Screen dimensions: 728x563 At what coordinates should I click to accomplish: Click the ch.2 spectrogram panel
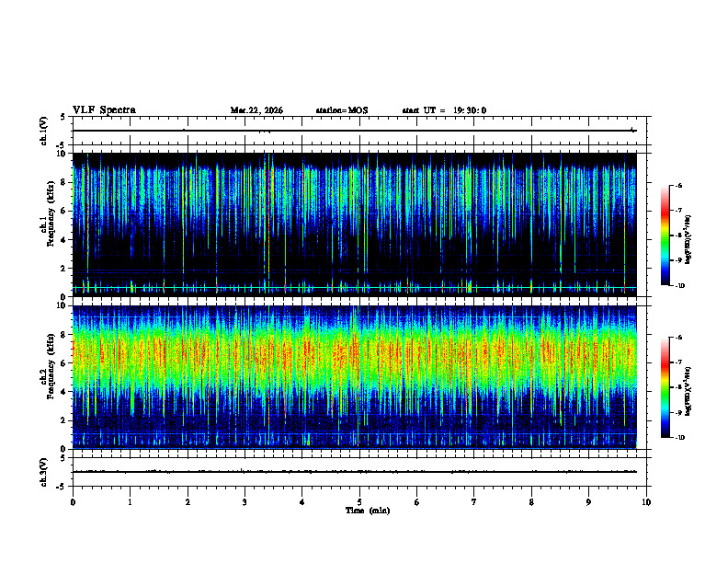click(x=355, y=377)
